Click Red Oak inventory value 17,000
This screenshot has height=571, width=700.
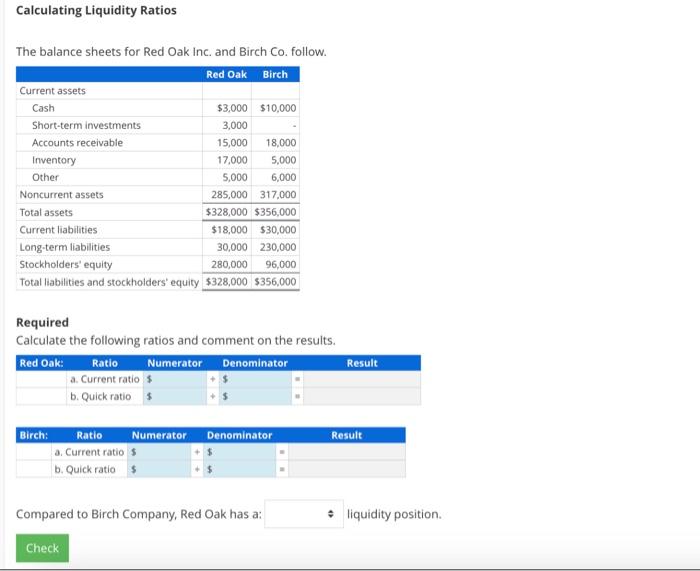pyautogui.click(x=232, y=160)
